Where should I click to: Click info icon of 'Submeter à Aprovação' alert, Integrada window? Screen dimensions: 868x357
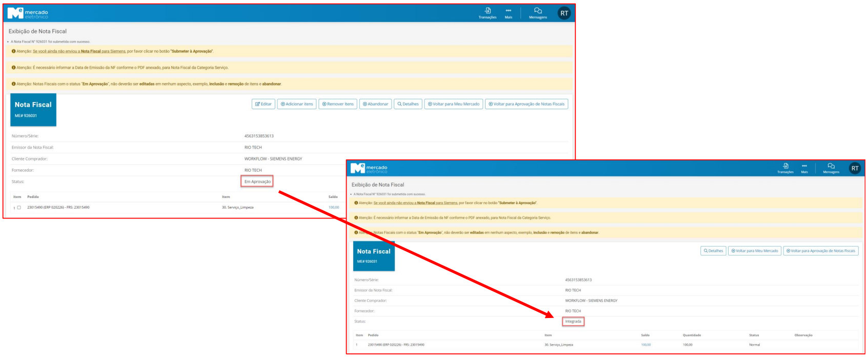tap(356, 203)
